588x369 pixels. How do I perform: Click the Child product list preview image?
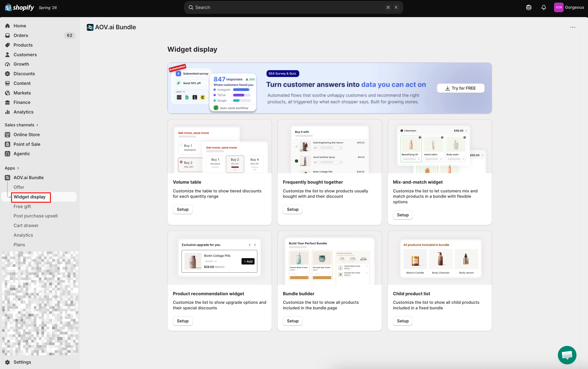440,258
